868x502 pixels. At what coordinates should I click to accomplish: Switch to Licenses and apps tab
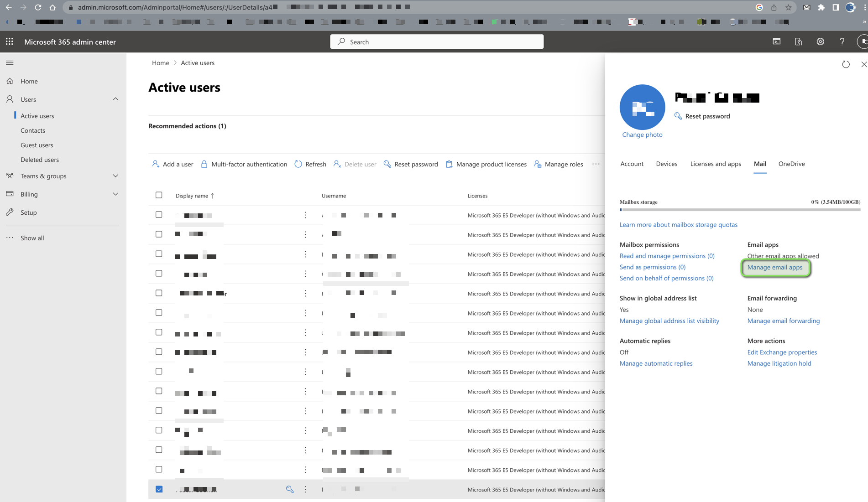(715, 164)
